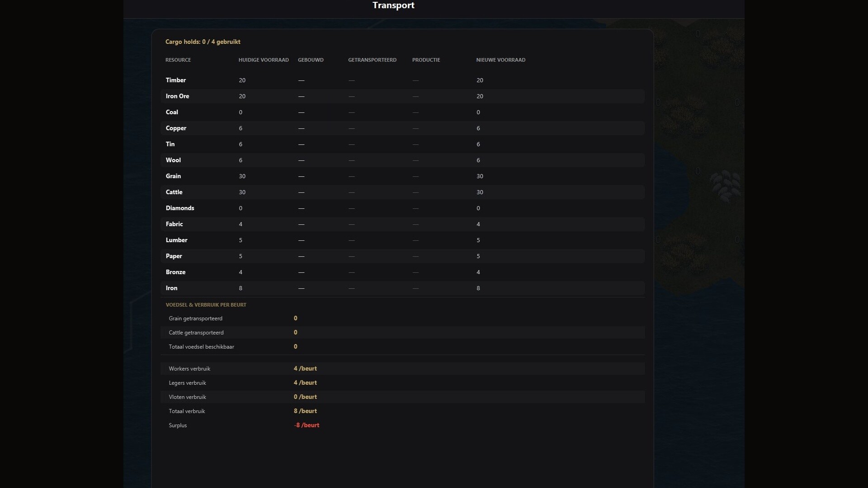Click the Bronze resource name
The height and width of the screenshot is (488, 868).
point(175,272)
